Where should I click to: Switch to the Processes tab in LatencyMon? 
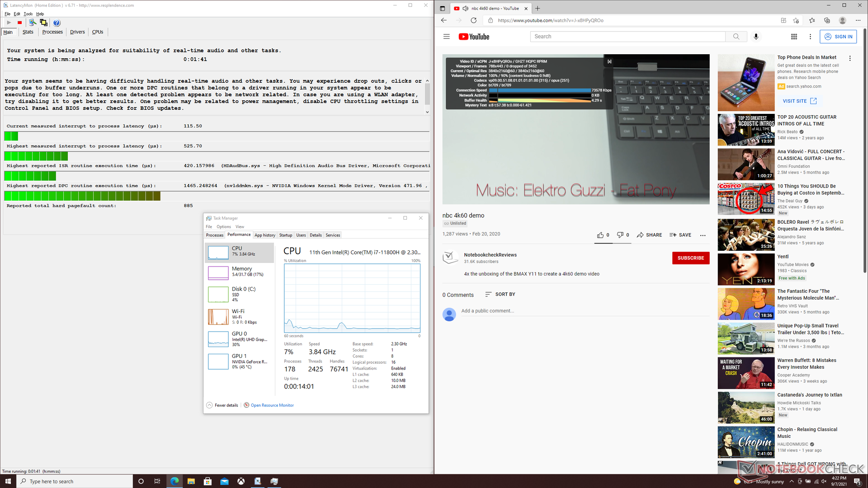[x=52, y=32]
